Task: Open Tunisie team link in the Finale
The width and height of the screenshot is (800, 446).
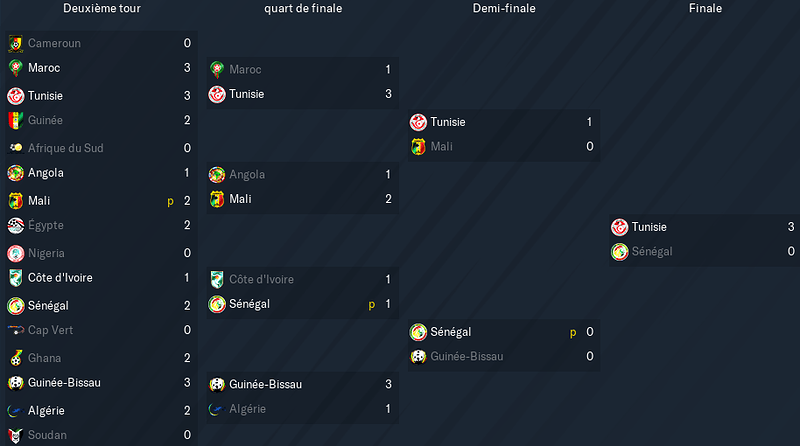Action: click(649, 227)
